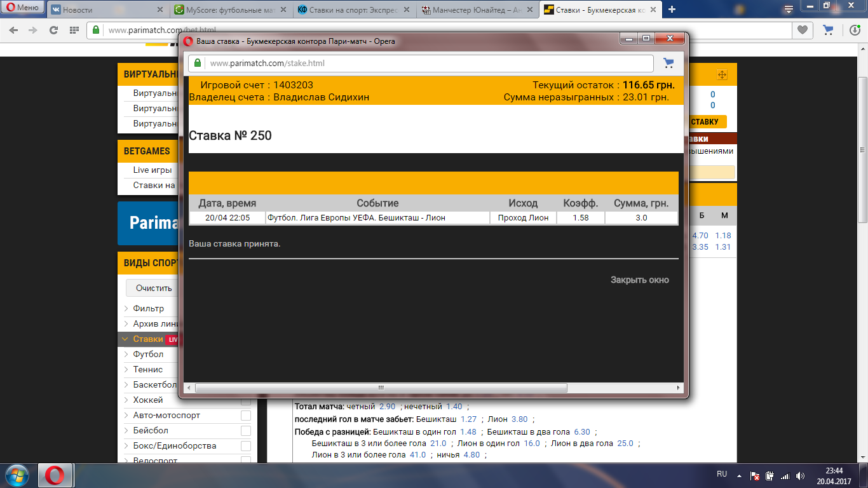
Task: Go back with the browser back arrow
Action: click(13, 30)
